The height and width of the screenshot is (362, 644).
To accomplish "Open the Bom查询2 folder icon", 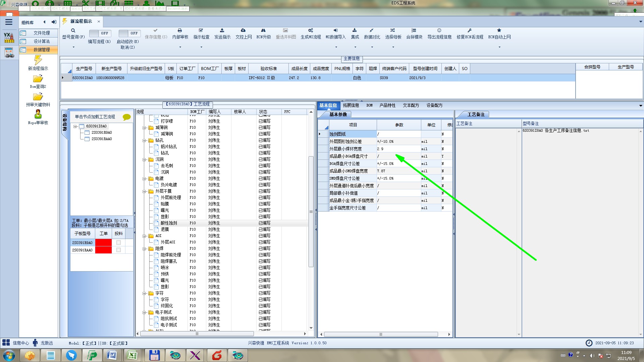I will click(38, 79).
